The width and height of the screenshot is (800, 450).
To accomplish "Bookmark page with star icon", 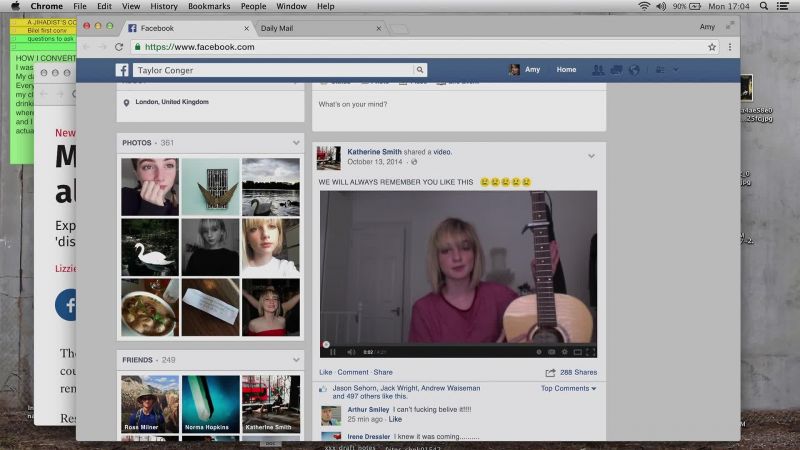I will 712,47.
